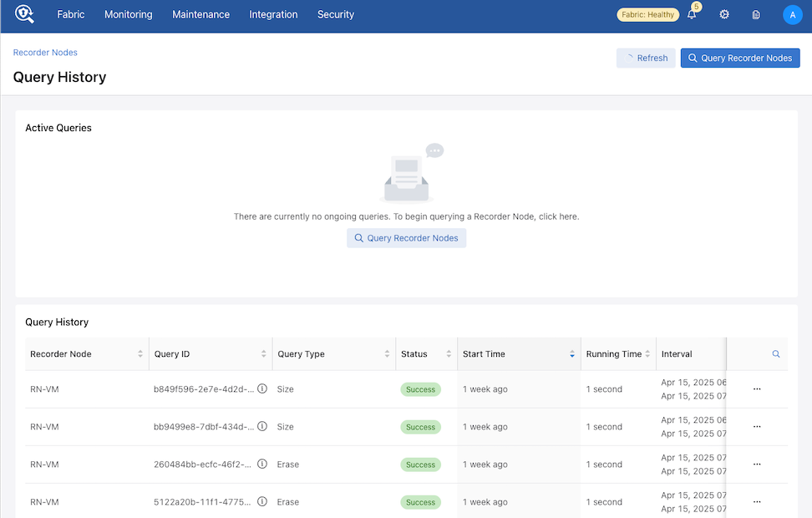Click 1 week ago in bb9499e8 row
This screenshot has height=518, width=812.
pos(485,427)
